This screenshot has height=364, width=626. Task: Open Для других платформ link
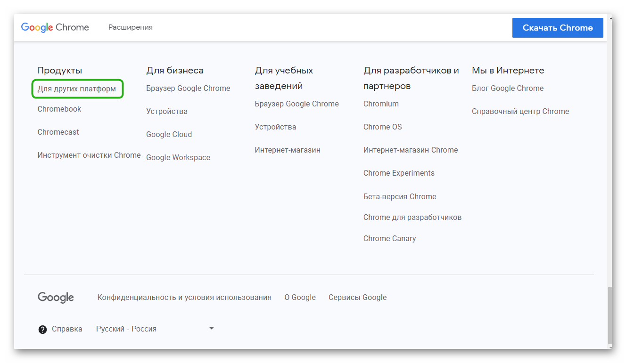tap(77, 89)
